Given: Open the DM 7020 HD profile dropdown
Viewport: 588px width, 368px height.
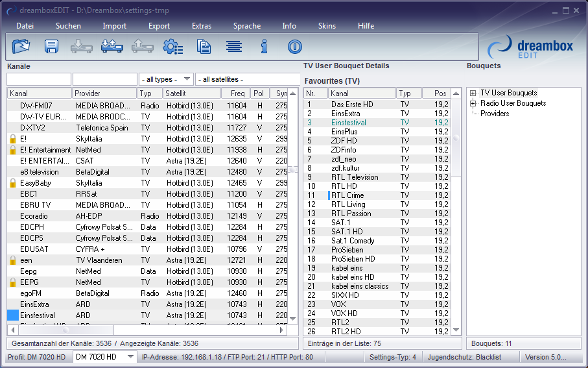Looking at the screenshot, I should (x=104, y=357).
